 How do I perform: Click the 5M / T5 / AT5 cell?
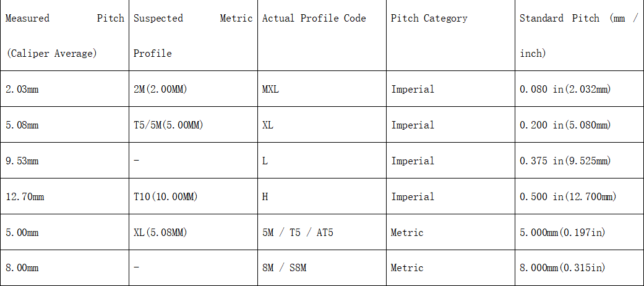(x=322, y=232)
